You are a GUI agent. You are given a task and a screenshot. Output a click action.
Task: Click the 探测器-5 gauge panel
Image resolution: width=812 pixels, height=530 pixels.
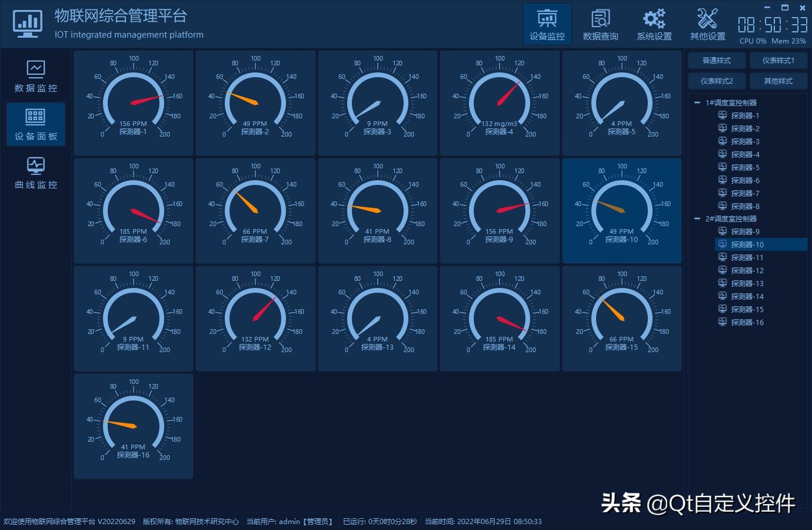click(x=622, y=103)
